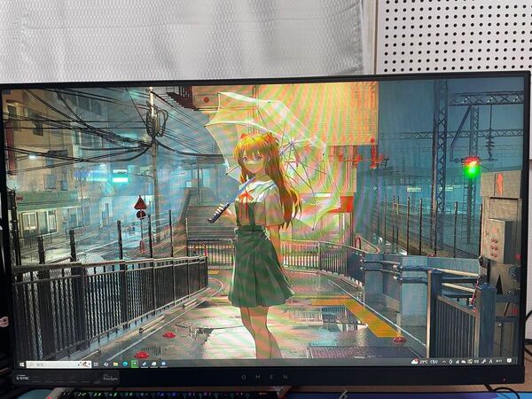This screenshot has height=399, width=532.
Task: Open File Explorer folder icon on taskbar
Action: pos(115,364)
